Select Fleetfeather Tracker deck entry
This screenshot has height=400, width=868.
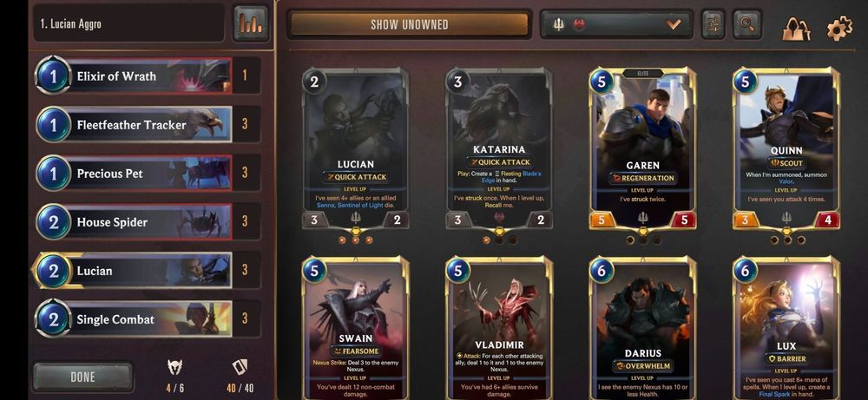pyautogui.click(x=148, y=124)
